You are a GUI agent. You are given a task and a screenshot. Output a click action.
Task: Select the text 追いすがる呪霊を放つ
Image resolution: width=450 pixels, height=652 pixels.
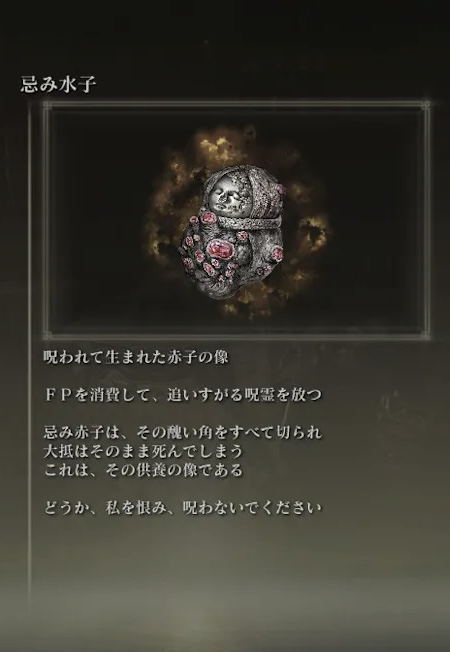click(244, 395)
